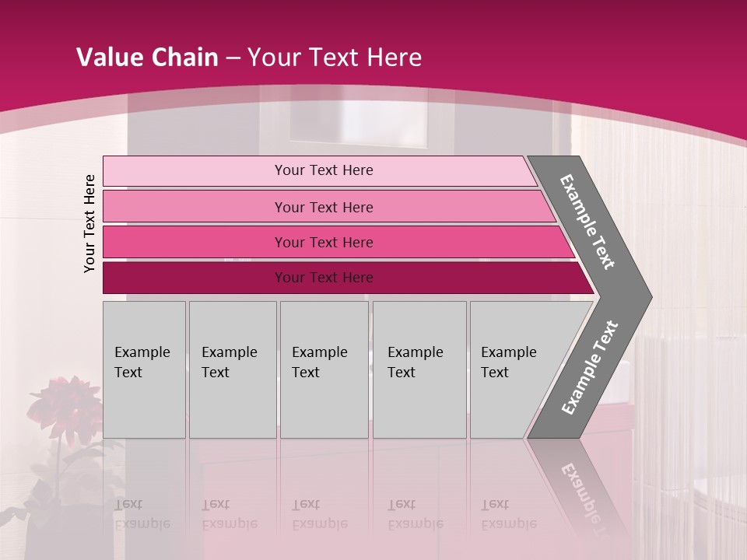Click the lightest pink Your Text Here bar
Screen dimensions: 747x560
tap(320, 170)
